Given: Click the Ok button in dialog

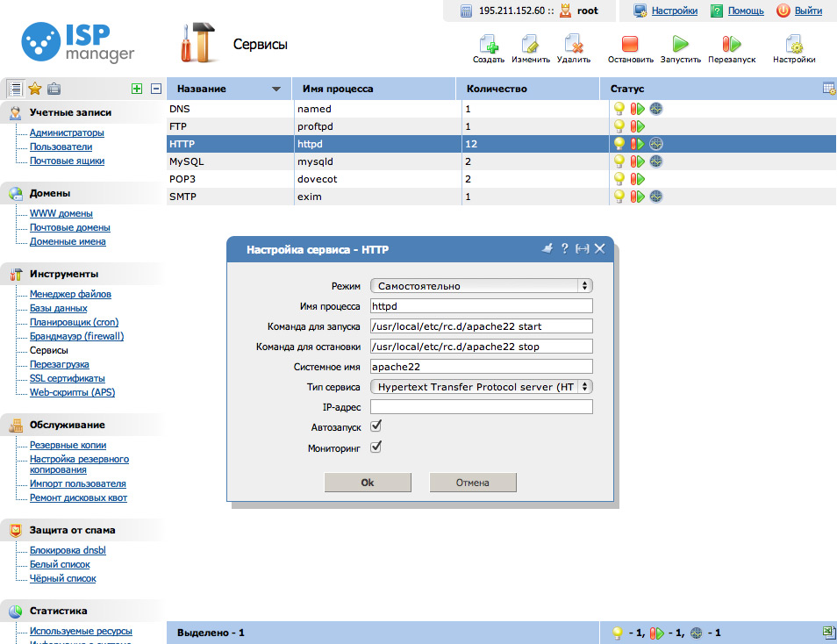Looking at the screenshot, I should point(368,483).
